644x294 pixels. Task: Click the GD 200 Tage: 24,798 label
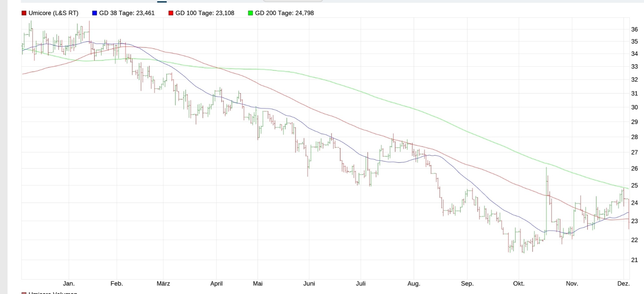coord(284,13)
